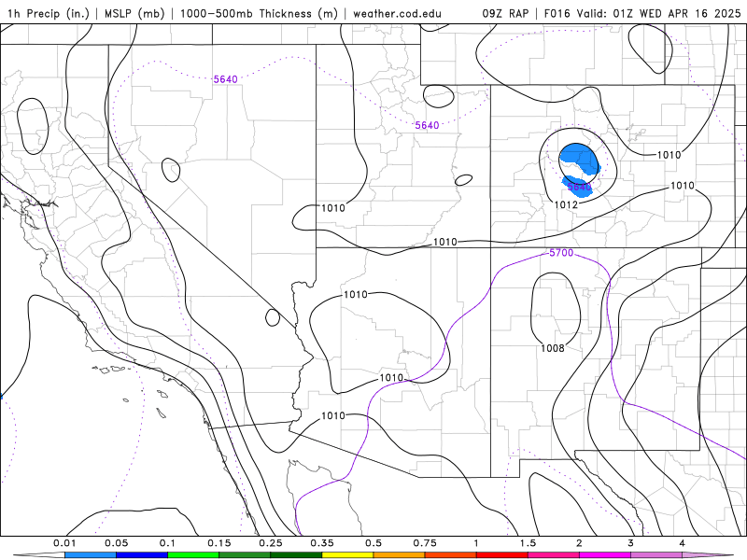Click the 1008 isobar label
Viewport: 747px width, 560px height.
(553, 348)
